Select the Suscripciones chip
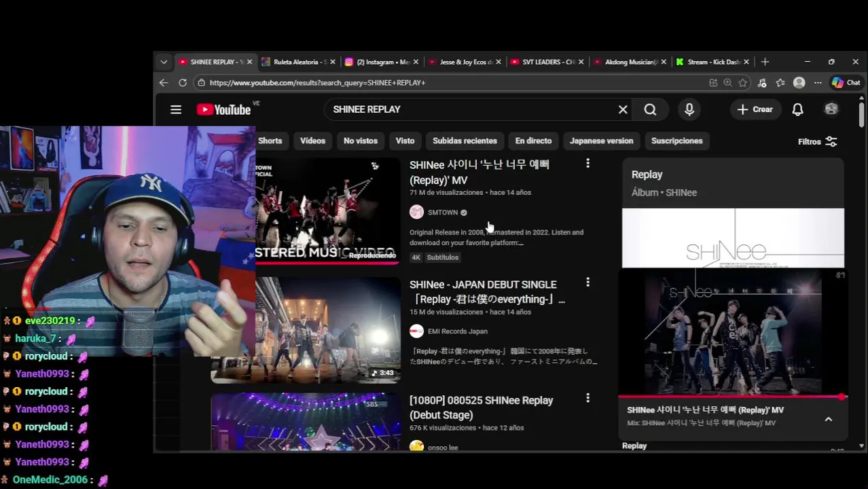Image resolution: width=868 pixels, height=489 pixels. [x=676, y=141]
